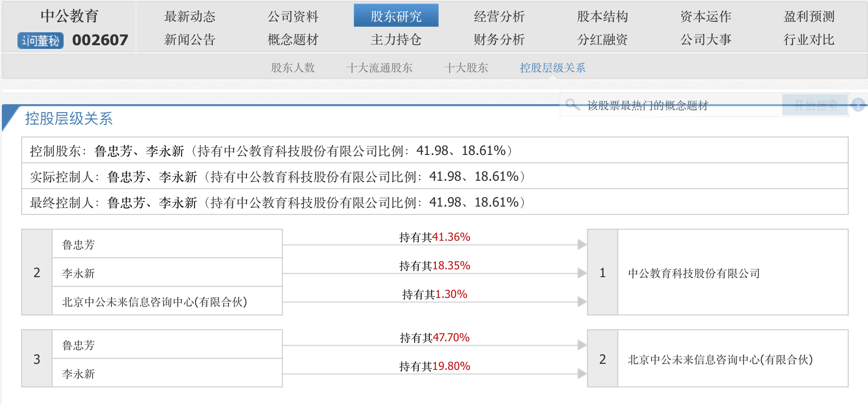Switch to 股东人数 sub-tab
The width and height of the screenshot is (868, 404).
pyautogui.click(x=293, y=68)
